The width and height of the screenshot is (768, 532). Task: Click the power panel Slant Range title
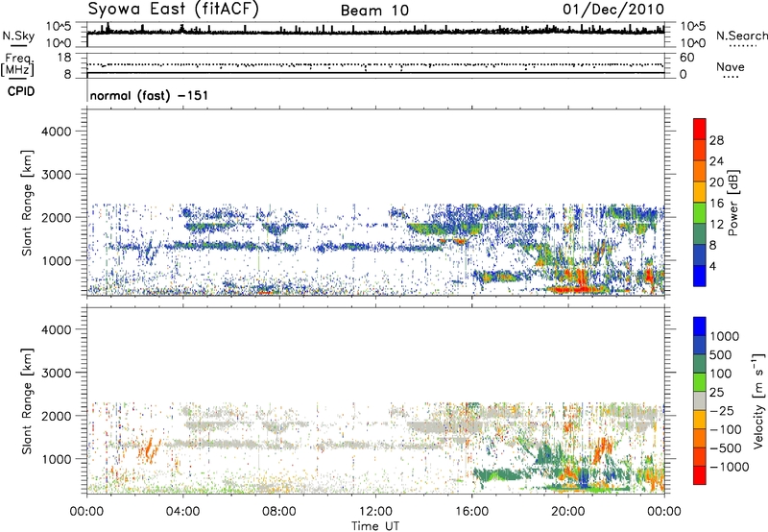pyautogui.click(x=27, y=203)
